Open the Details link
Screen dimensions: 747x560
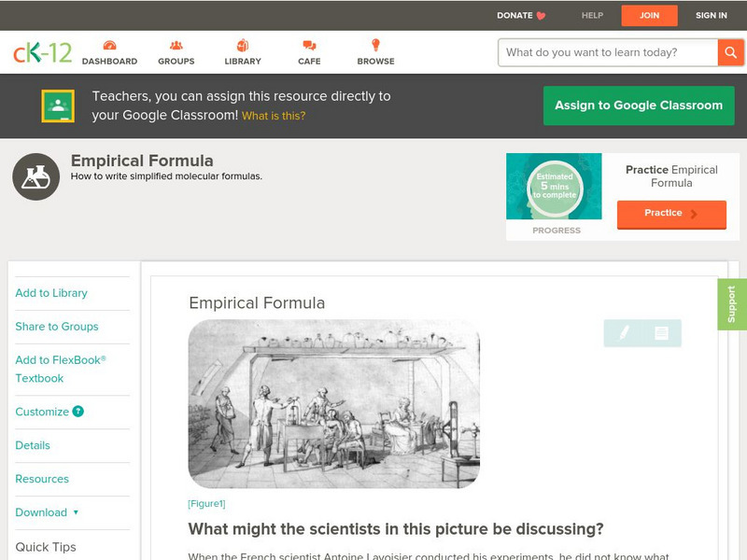[33, 445]
